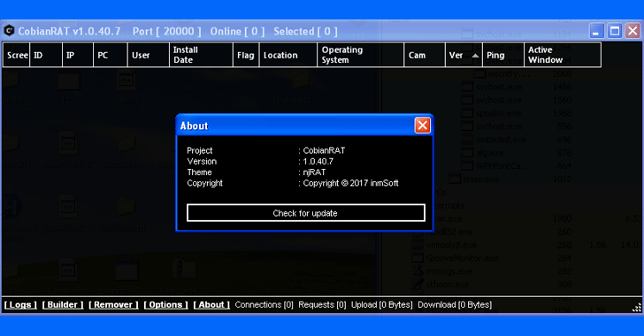Click the Check for update button

tap(305, 213)
